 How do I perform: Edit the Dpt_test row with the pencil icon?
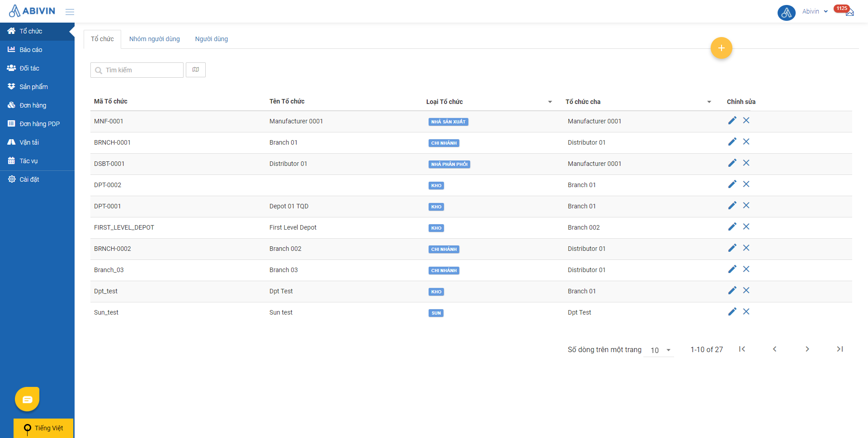coord(732,290)
